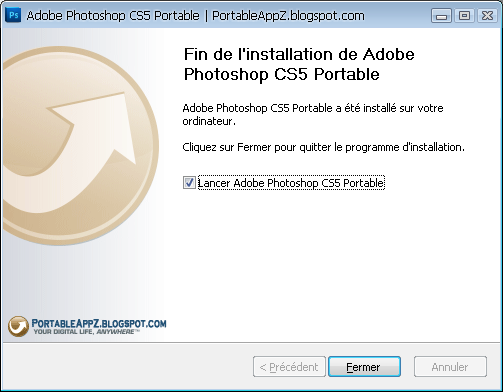This screenshot has width=503, height=392.
Task: Click the small round PortableAppZ logo icon
Action: pyautogui.click(x=18, y=326)
